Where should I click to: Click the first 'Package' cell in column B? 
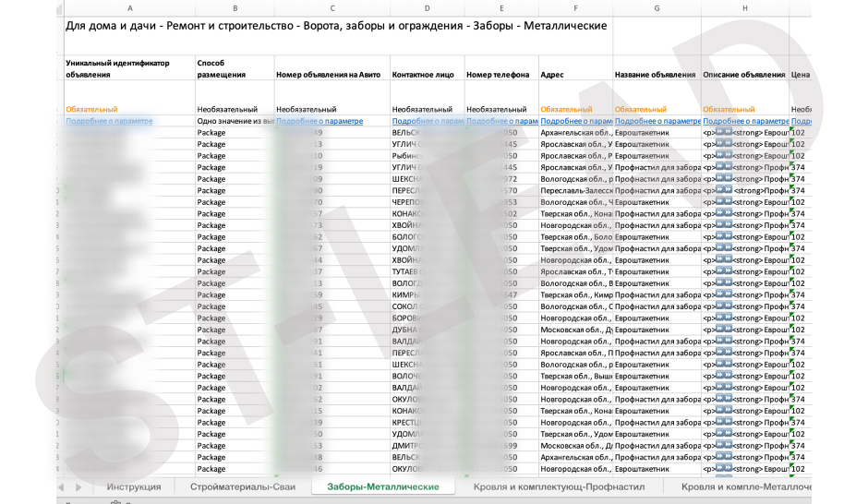coord(235,133)
